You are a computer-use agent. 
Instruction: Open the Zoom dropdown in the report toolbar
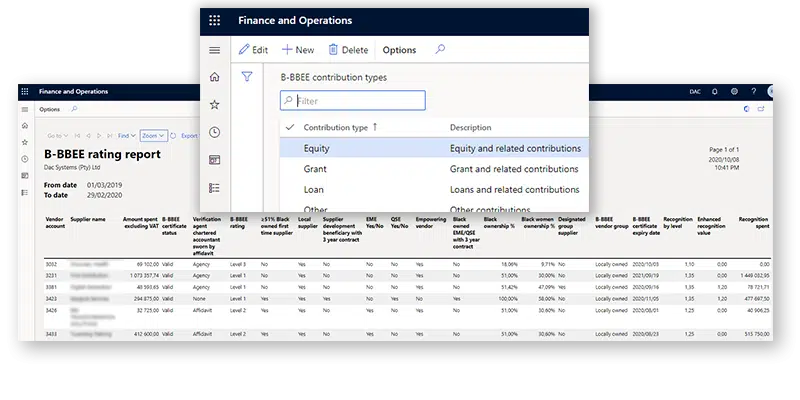coord(153,135)
